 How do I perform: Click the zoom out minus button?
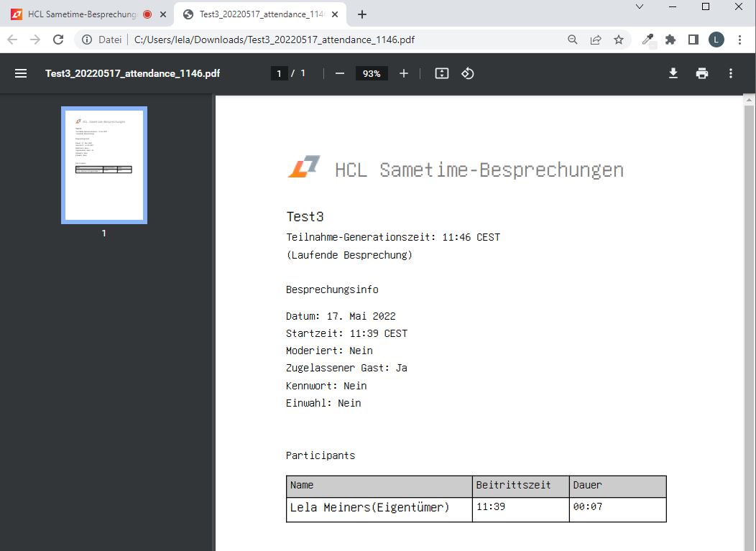coord(340,73)
